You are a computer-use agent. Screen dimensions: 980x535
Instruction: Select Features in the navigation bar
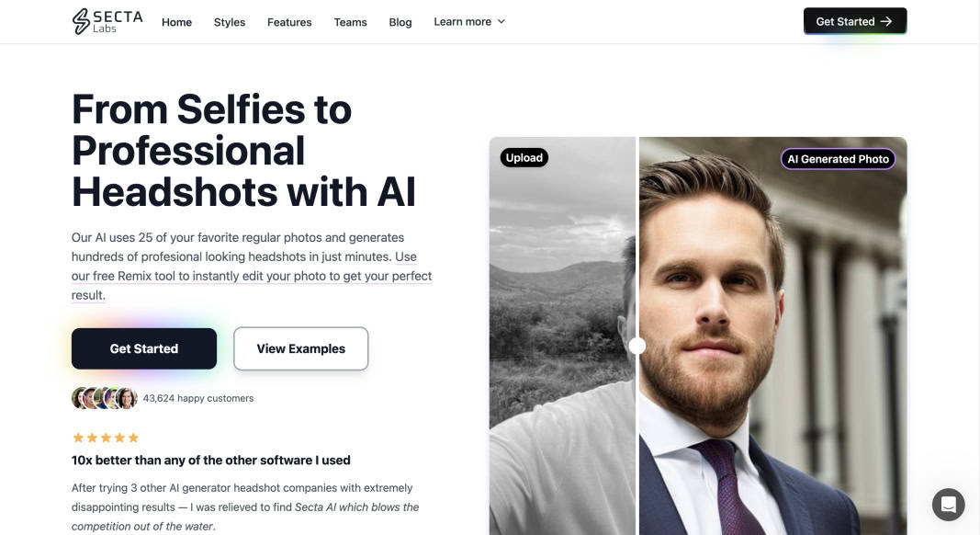tap(289, 22)
